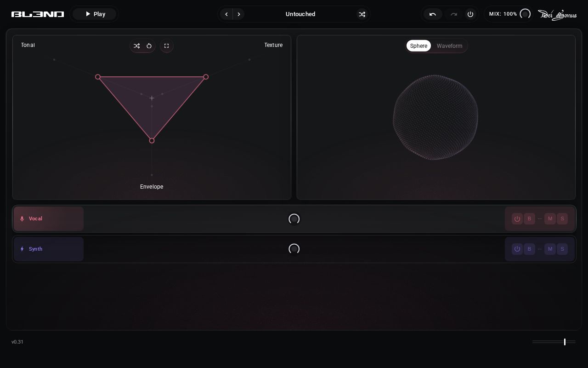This screenshot has height=368, width=588.
Task: Click the v0.31 version label
Action: point(17,342)
